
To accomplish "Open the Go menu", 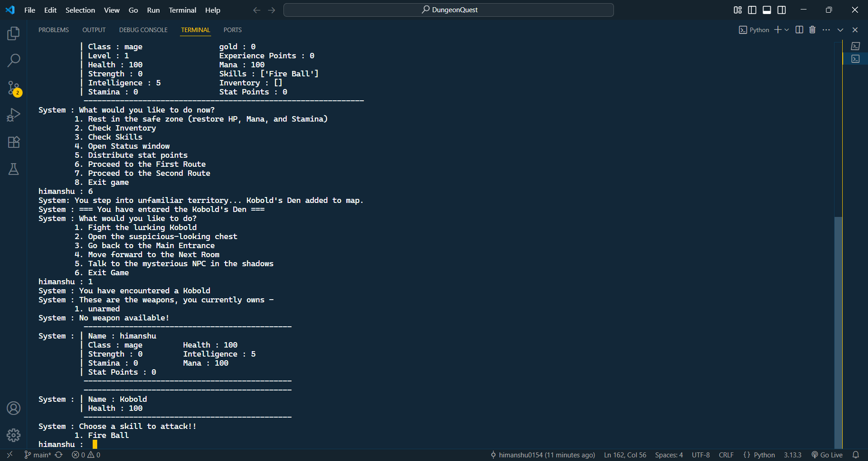I will tap(133, 10).
